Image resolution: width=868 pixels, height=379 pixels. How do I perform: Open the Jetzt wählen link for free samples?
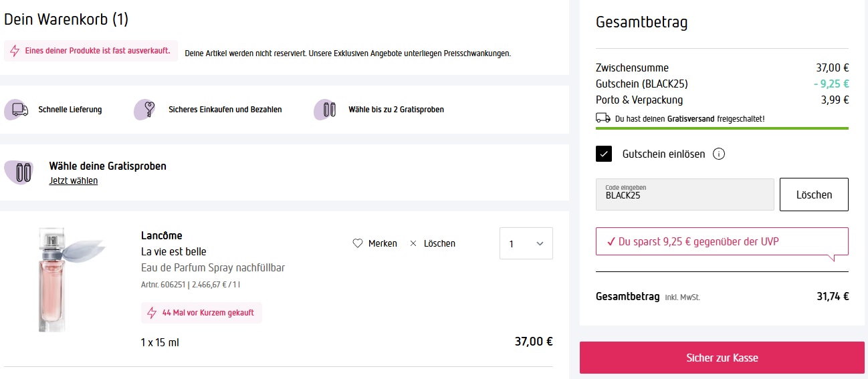(74, 180)
